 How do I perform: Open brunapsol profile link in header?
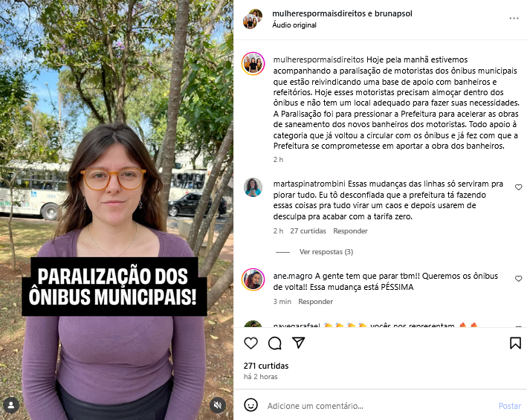(393, 14)
